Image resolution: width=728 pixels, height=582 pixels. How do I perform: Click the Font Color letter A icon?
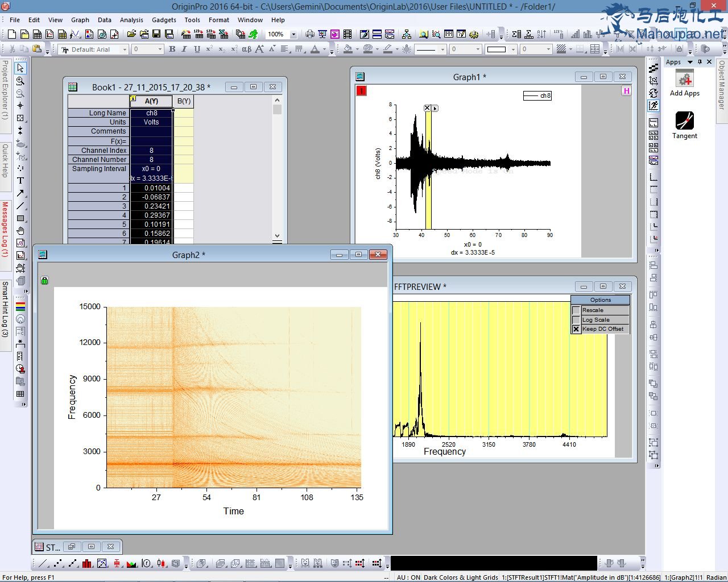315,49
